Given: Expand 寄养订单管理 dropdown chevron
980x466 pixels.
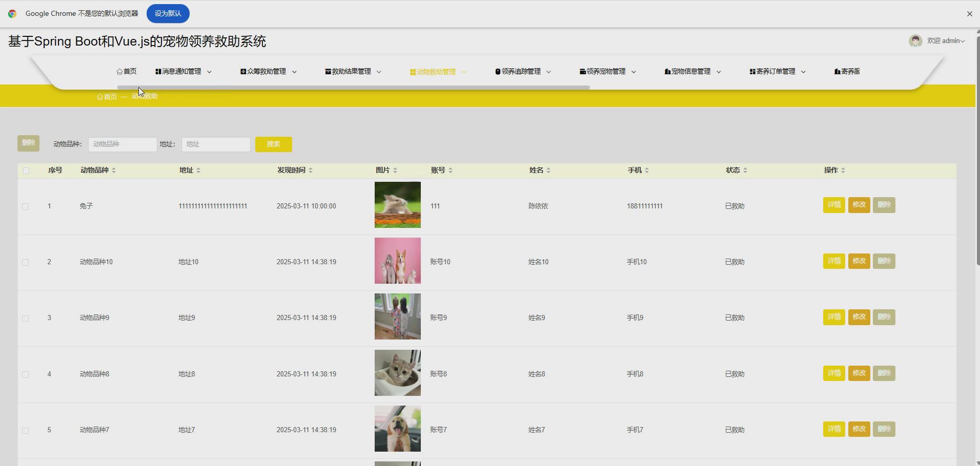Looking at the screenshot, I should click(x=803, y=72).
